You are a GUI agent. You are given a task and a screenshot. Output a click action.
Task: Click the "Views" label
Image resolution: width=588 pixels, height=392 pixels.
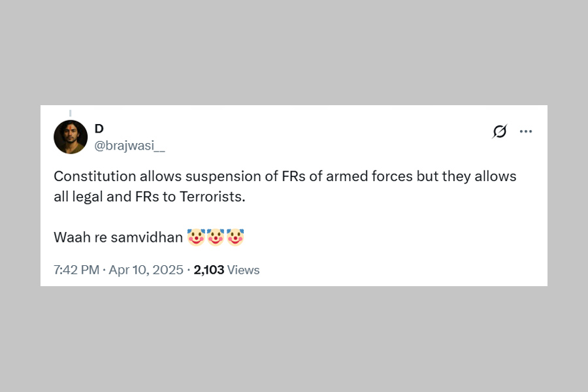pyautogui.click(x=244, y=270)
